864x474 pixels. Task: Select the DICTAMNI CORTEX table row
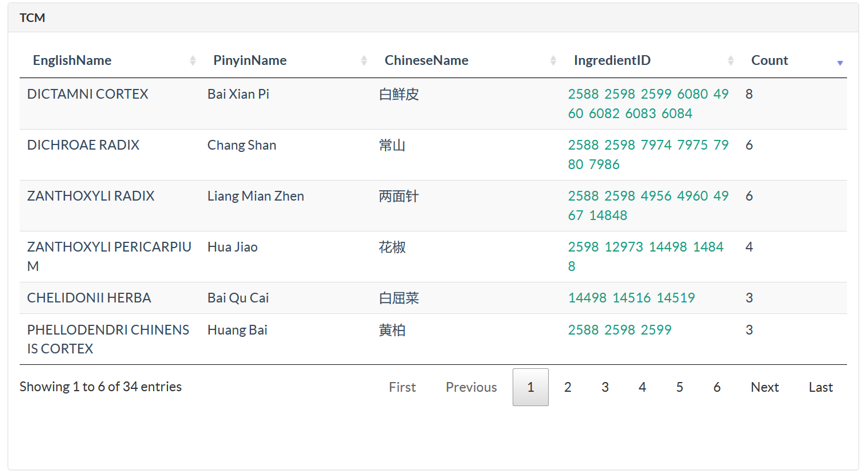433,104
